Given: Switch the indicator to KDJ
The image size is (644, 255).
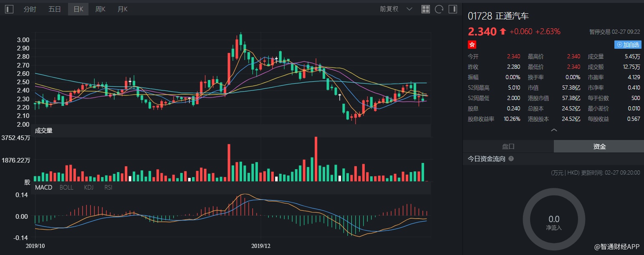Looking at the screenshot, I should coord(88,187).
